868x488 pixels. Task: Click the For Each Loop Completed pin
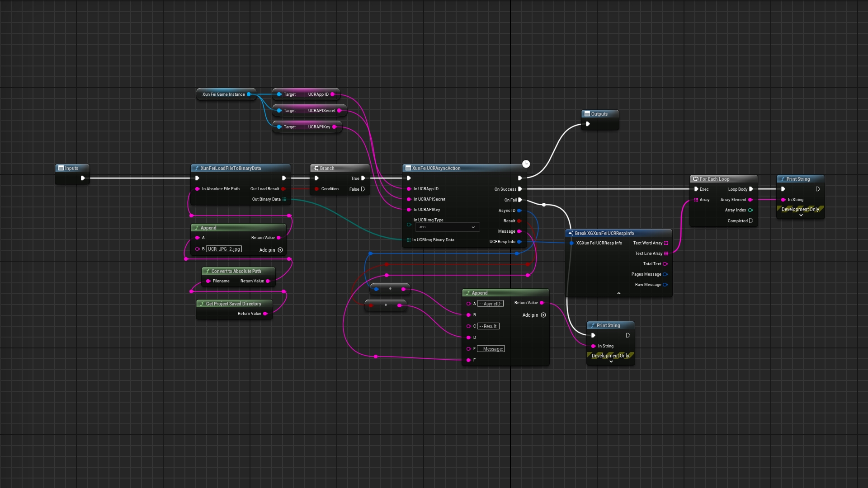point(751,221)
